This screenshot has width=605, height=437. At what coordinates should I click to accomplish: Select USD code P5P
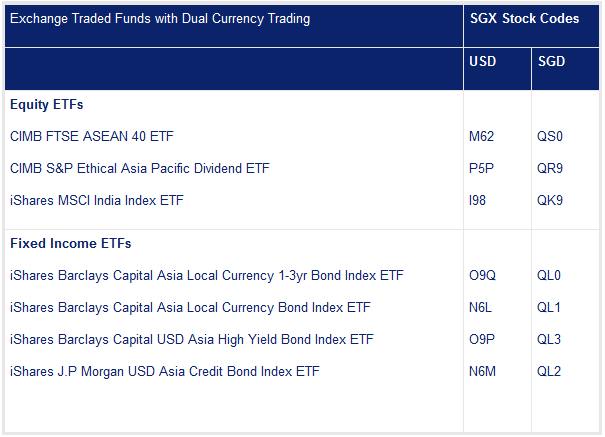(x=481, y=168)
